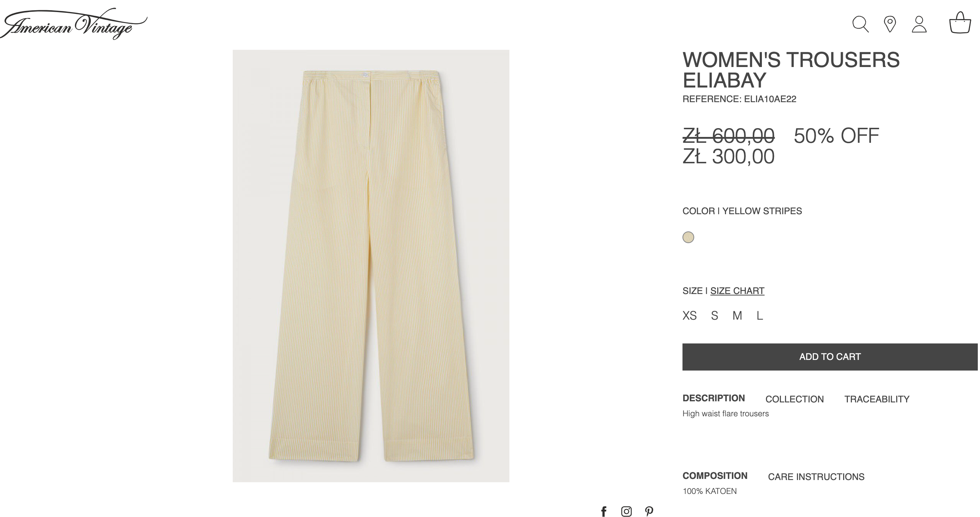Open the search magnifier icon
Image resolution: width=980 pixels, height=517 pixels.
click(860, 24)
